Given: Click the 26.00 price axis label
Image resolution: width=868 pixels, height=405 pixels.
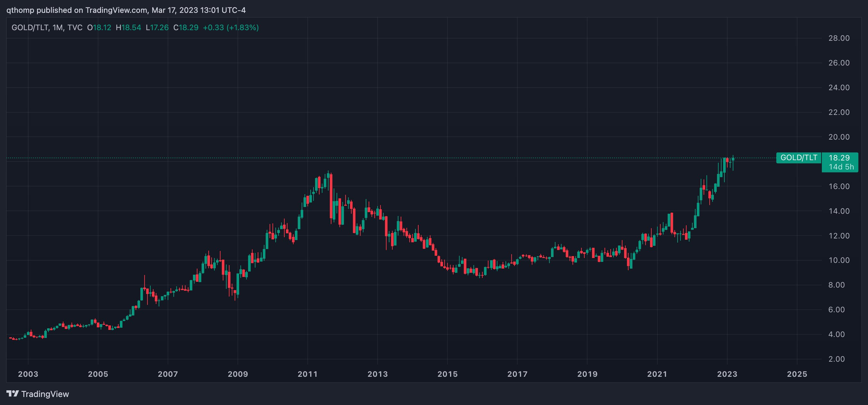Looking at the screenshot, I should click(x=839, y=63).
